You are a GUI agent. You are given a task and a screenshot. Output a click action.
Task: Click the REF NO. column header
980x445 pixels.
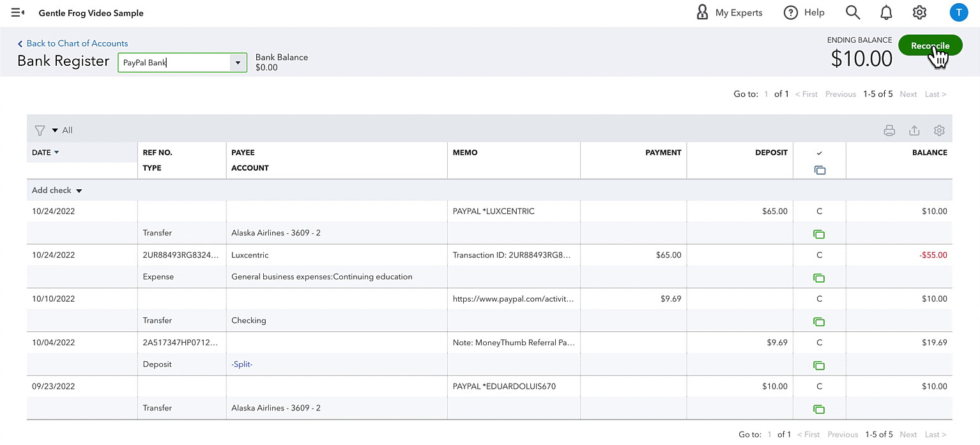[x=158, y=153]
